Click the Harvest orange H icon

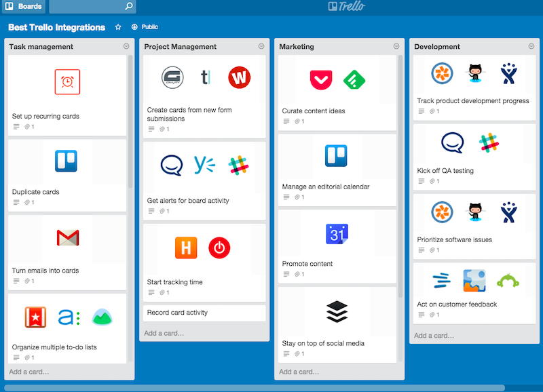(186, 248)
